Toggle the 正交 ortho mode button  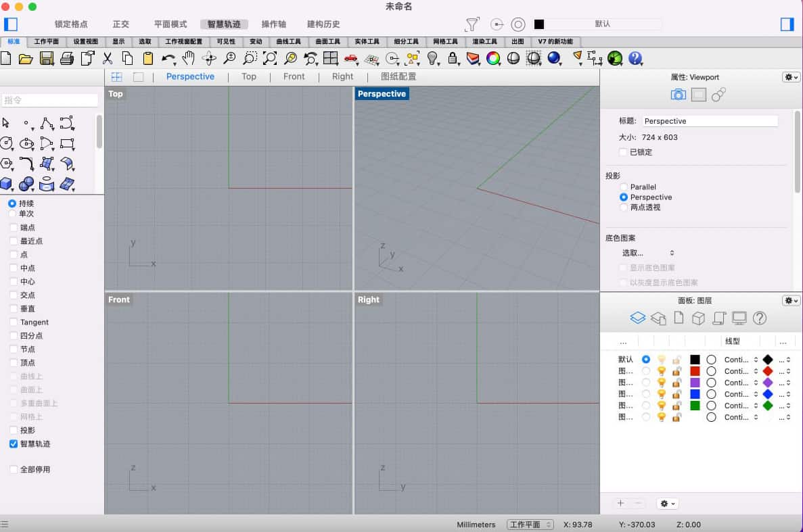[x=120, y=24]
